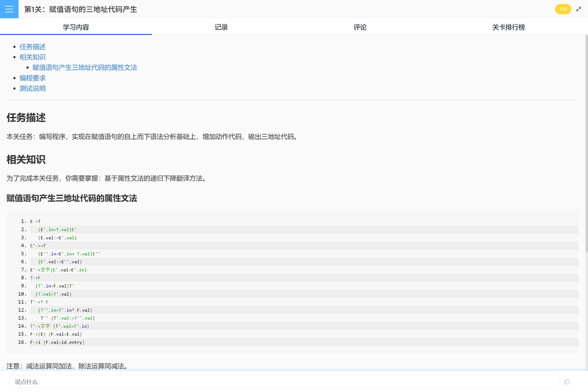Click the collapse fullscreen icon
Image resolution: width=588 pixels, height=392 pixels.
[x=579, y=9]
